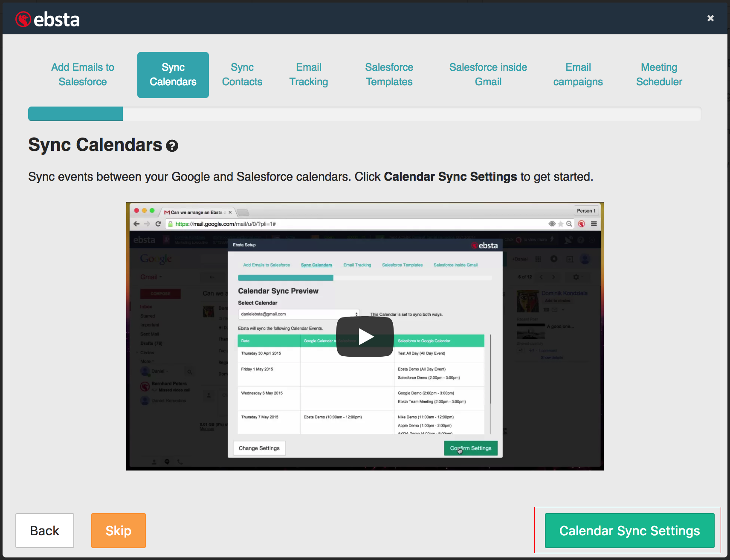Switch to the Sync Contacts tab
Screen dimensions: 730x560
242,75
